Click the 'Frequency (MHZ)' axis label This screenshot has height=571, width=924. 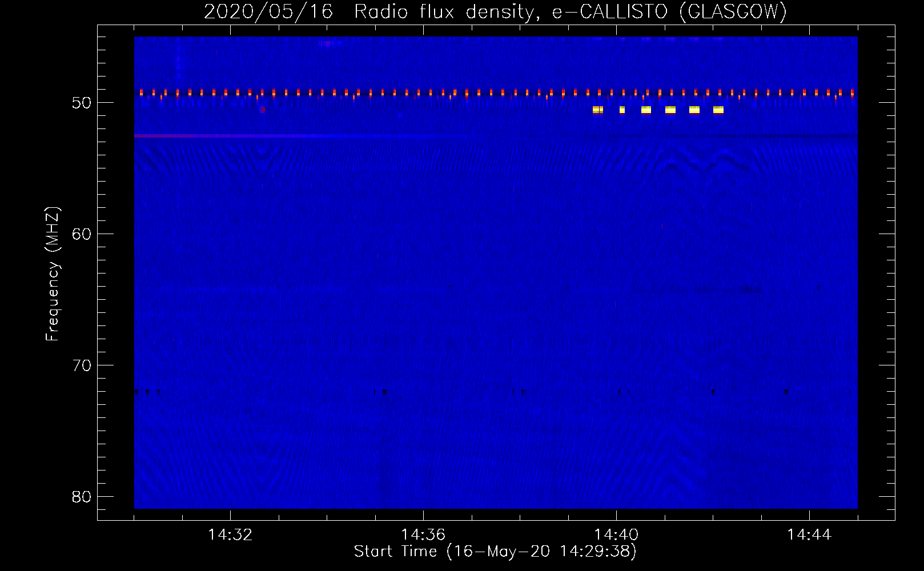53,275
